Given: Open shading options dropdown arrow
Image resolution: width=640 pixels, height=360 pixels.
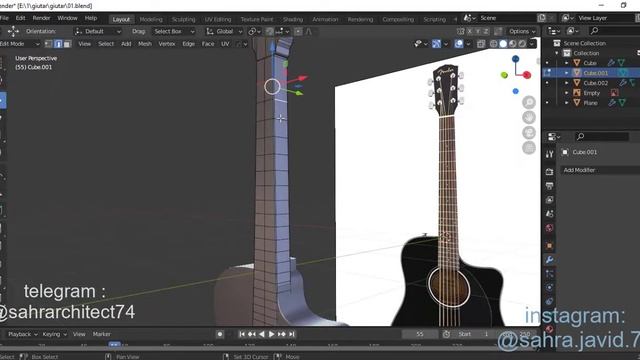Looking at the screenshot, I should [x=532, y=44].
